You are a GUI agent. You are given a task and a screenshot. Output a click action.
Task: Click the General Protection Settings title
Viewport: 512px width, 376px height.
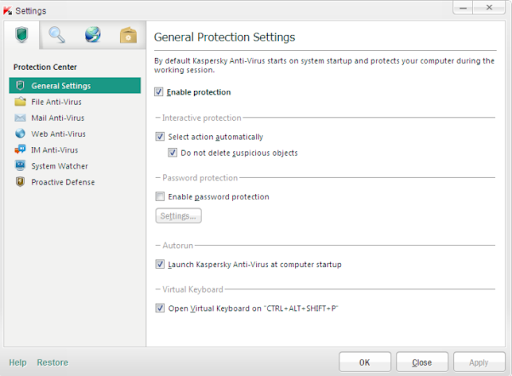click(x=224, y=37)
